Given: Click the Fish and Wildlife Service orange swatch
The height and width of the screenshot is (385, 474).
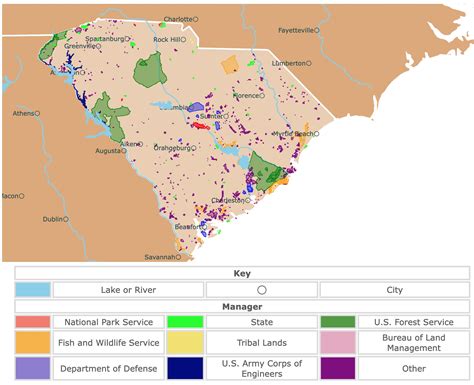Looking at the screenshot, I should (33, 342).
